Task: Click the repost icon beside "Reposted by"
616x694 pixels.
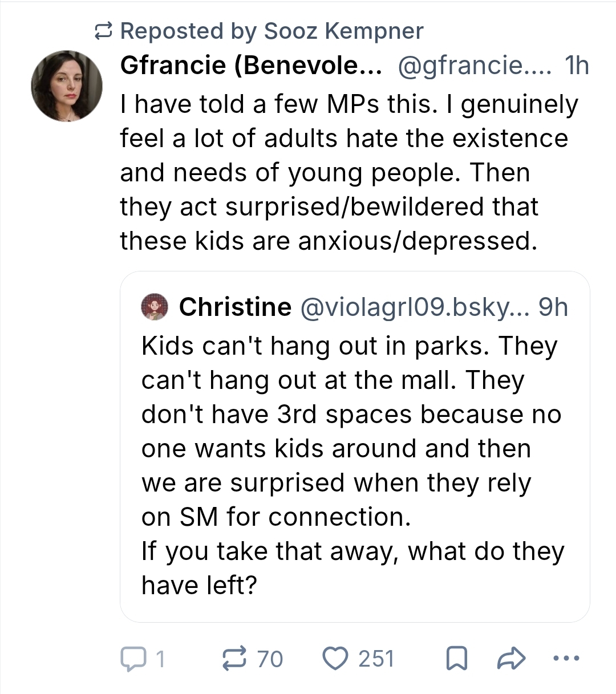Action: pyautogui.click(x=103, y=31)
